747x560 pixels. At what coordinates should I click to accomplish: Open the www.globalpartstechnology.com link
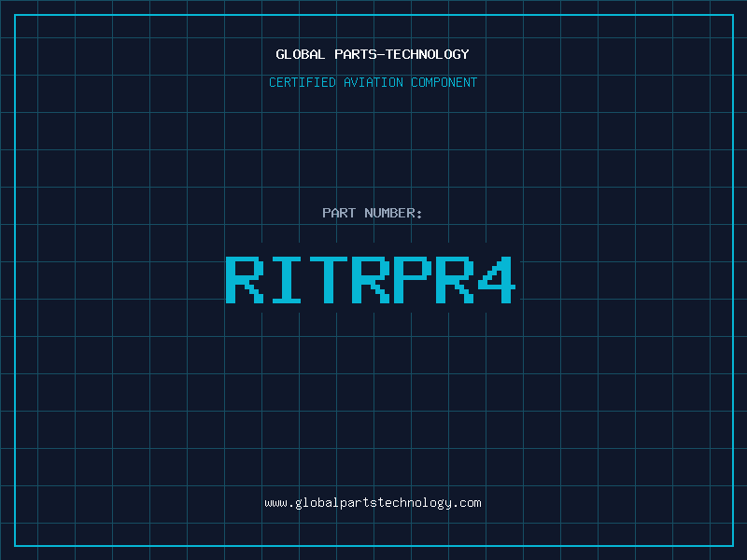point(373,503)
